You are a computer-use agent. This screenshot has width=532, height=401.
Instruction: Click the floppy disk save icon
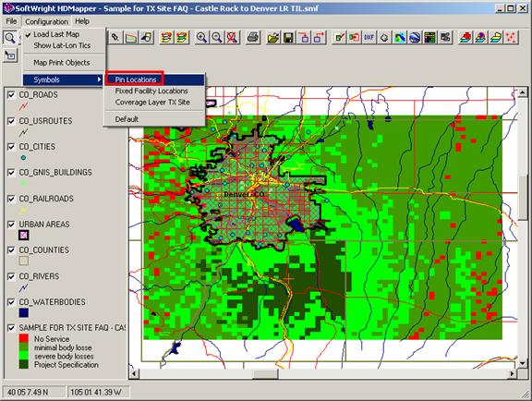tap(288, 37)
